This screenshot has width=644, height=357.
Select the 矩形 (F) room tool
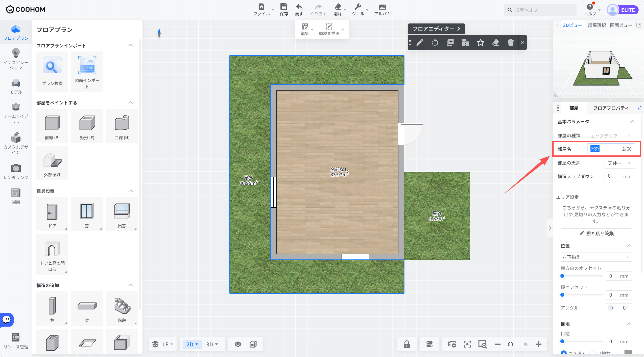(x=87, y=126)
